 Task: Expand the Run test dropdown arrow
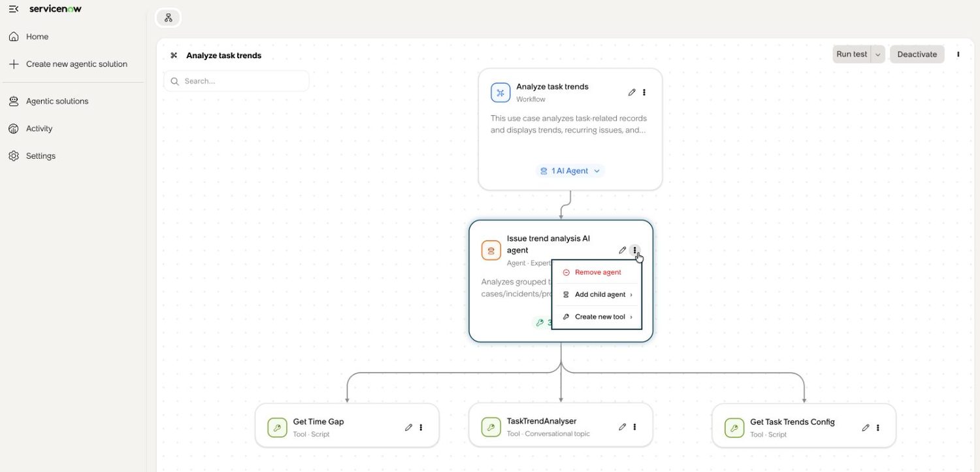click(x=878, y=54)
